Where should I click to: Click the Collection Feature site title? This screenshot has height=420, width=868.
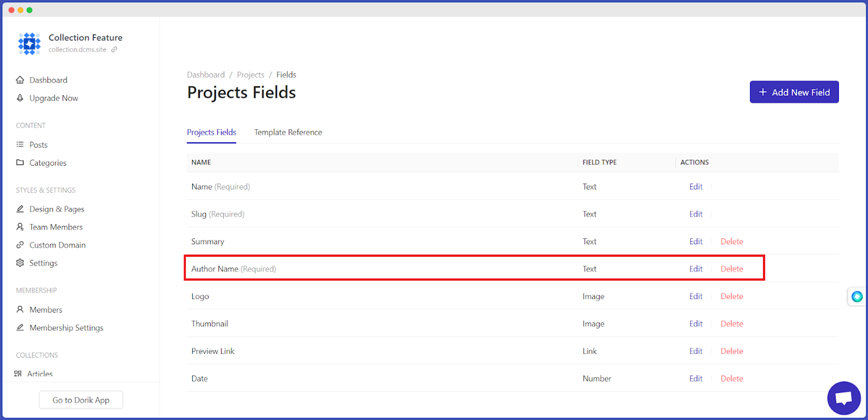(x=85, y=38)
